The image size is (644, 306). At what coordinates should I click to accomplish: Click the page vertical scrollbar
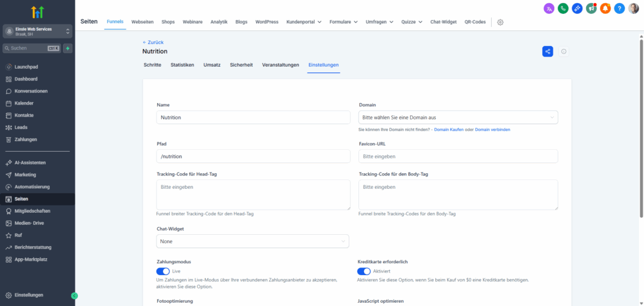[641, 126]
